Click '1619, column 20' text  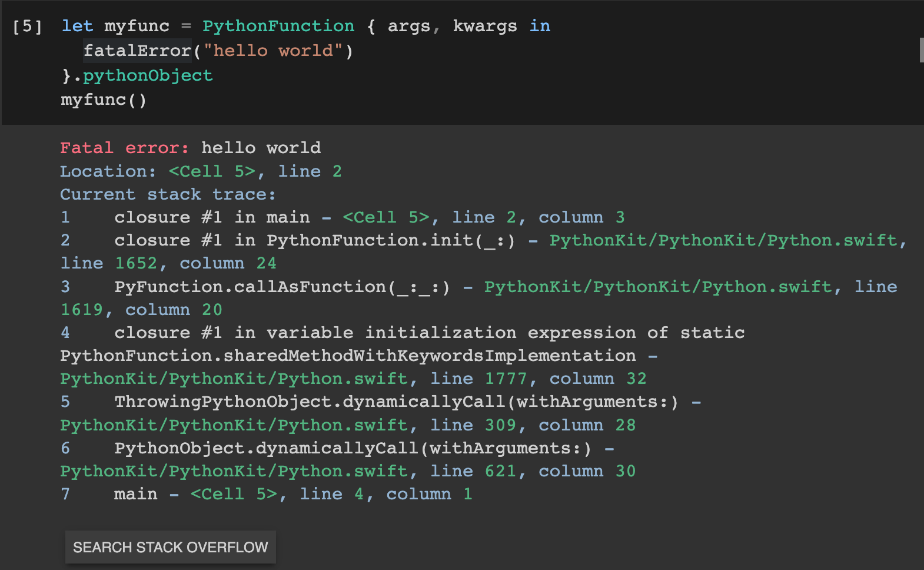(x=141, y=310)
